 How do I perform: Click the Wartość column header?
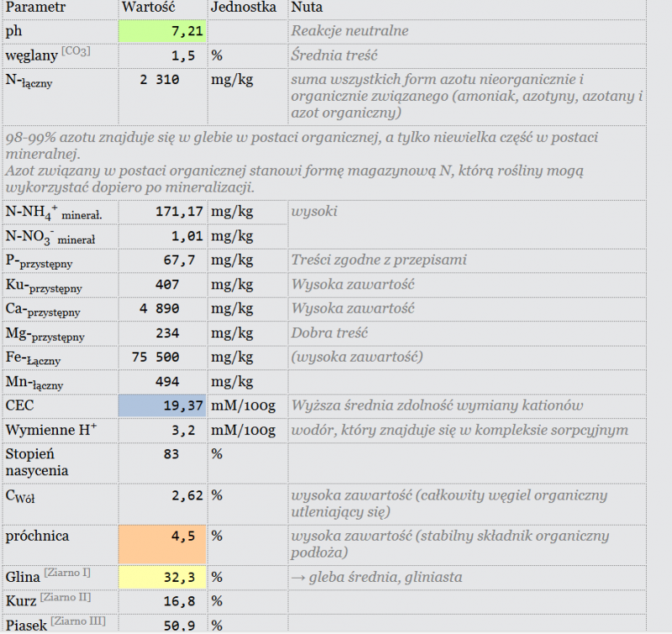(x=149, y=8)
